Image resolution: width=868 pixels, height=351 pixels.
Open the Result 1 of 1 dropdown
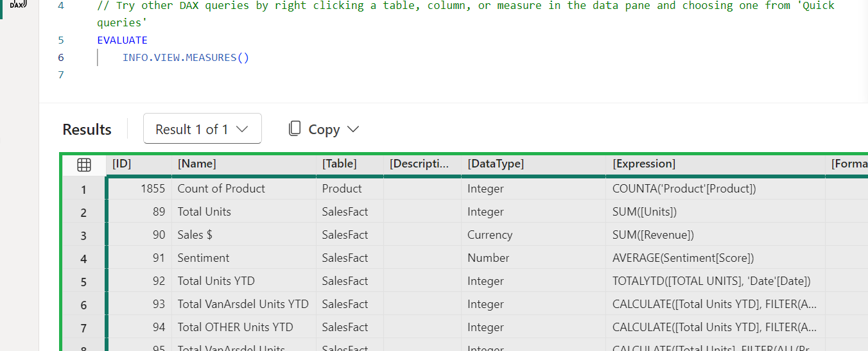pyautogui.click(x=202, y=129)
